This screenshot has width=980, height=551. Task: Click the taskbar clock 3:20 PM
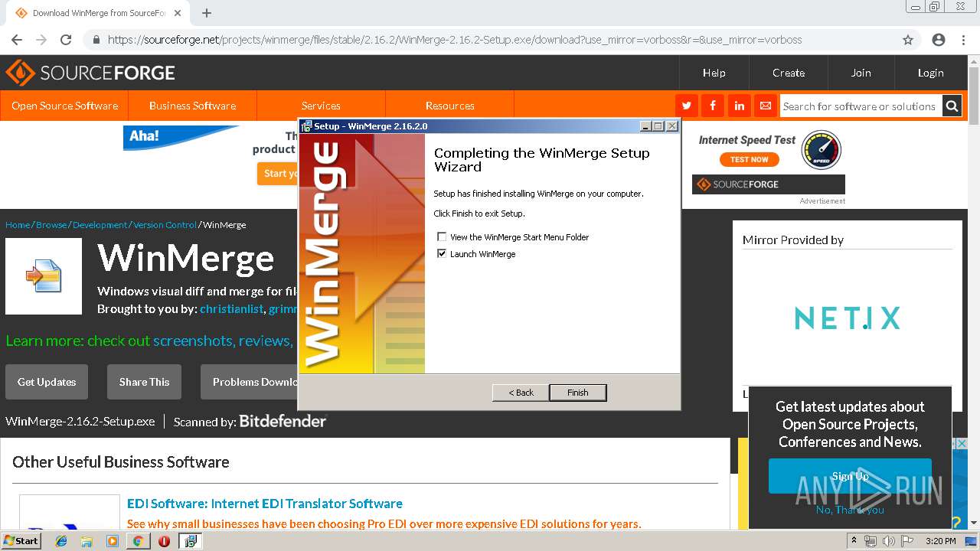click(940, 541)
